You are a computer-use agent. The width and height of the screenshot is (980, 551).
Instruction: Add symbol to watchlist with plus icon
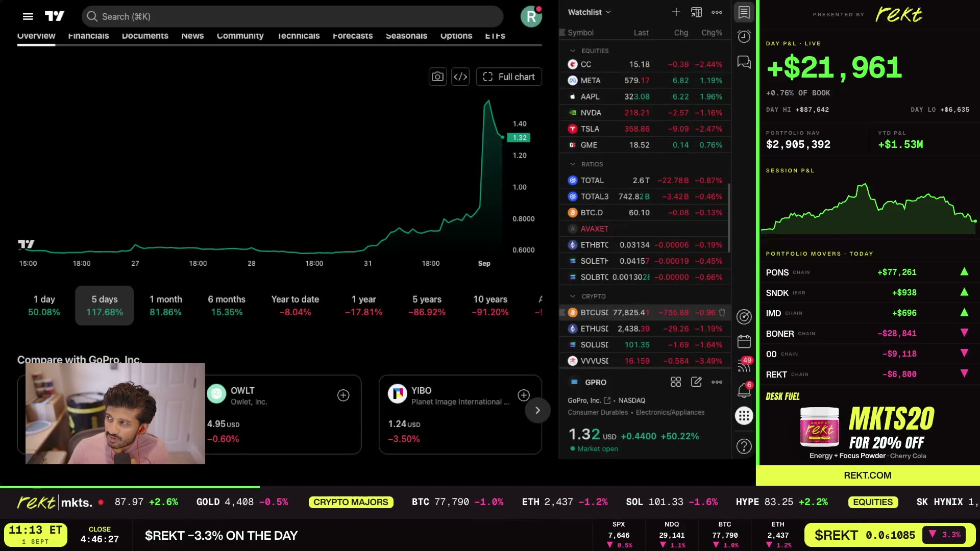pos(676,12)
